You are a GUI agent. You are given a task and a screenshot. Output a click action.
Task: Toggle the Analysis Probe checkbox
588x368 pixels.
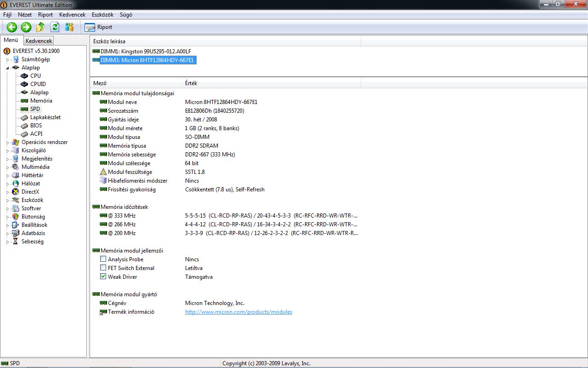pos(103,259)
